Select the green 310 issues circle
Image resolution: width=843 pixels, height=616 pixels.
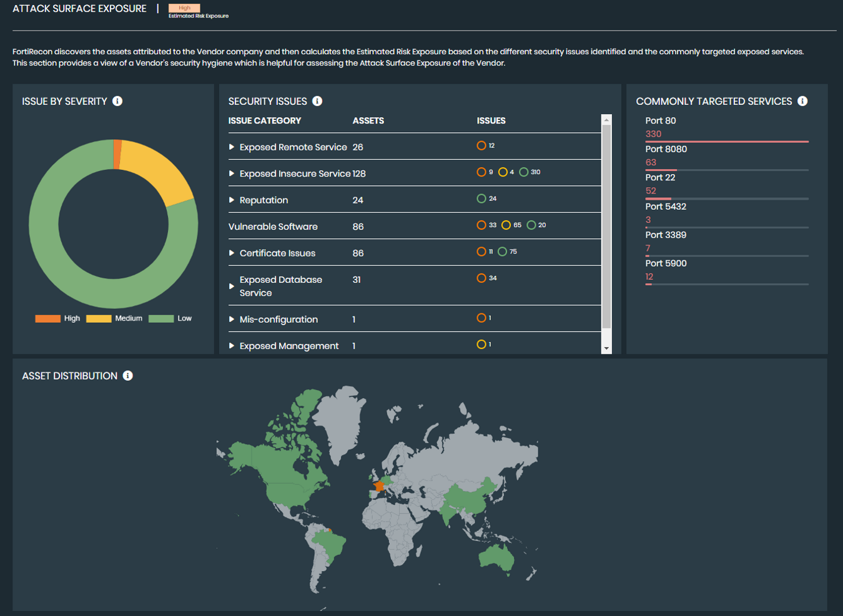coord(524,172)
